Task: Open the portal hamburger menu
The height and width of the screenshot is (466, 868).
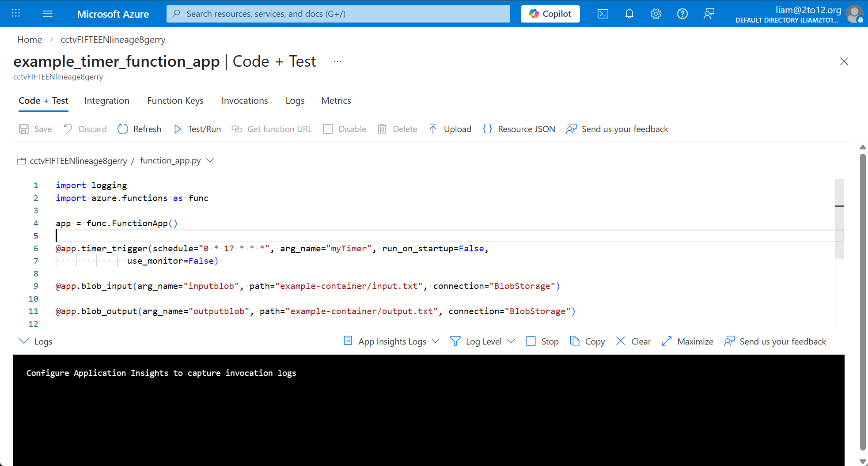Action: coord(48,14)
